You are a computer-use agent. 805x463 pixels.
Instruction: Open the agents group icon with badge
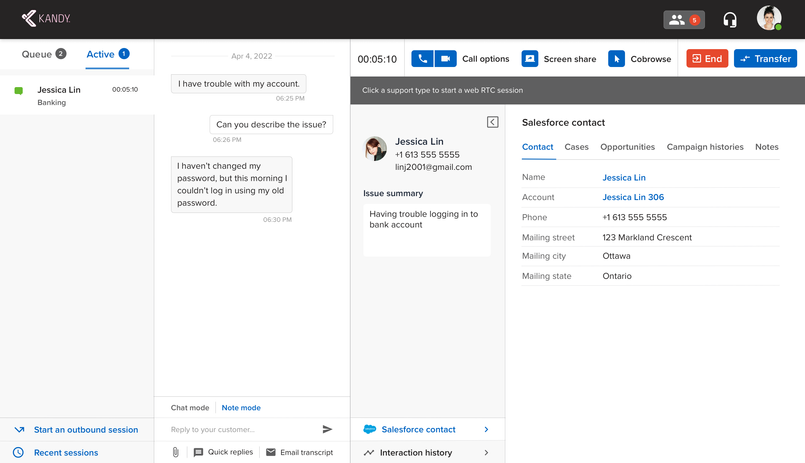[684, 20]
